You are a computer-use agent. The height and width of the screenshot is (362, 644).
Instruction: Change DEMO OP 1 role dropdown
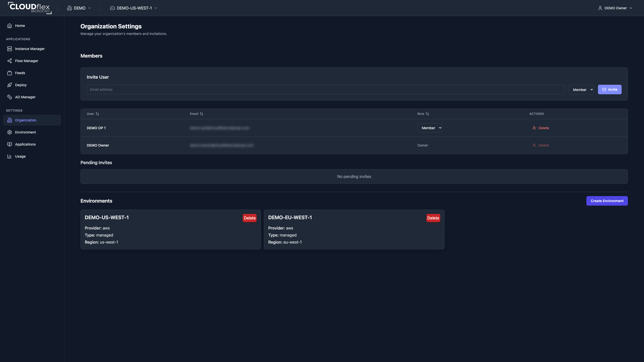(430, 128)
